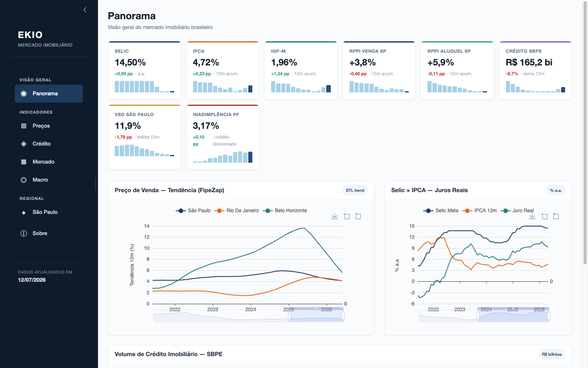Click the '-1,79 pp' change on VSO card
The image size is (588, 368).
pyautogui.click(x=123, y=137)
